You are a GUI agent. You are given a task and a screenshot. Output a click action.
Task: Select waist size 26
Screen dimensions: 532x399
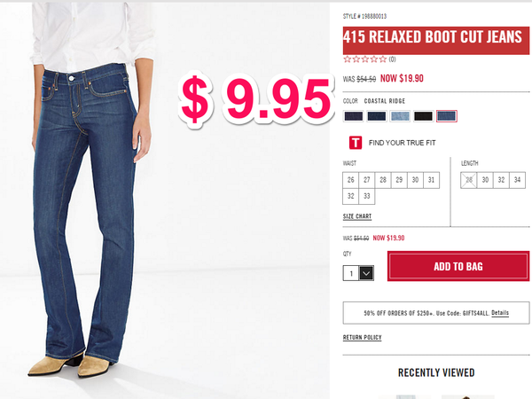[x=350, y=180]
